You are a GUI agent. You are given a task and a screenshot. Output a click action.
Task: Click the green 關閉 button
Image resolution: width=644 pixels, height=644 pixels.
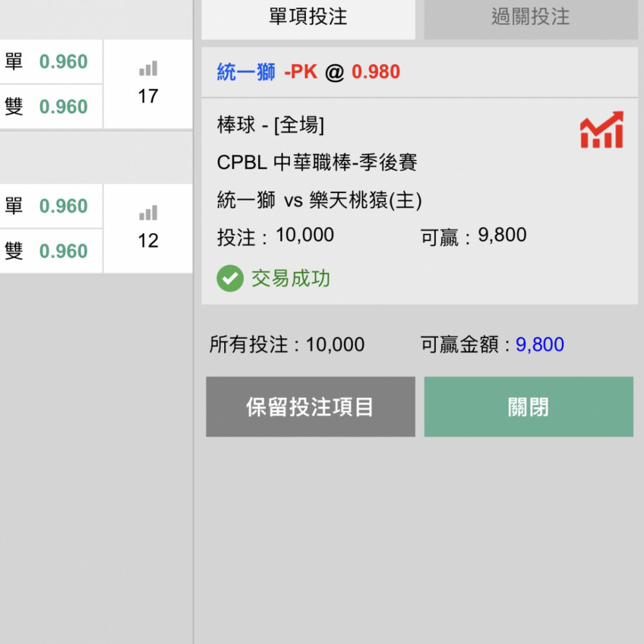click(x=529, y=406)
